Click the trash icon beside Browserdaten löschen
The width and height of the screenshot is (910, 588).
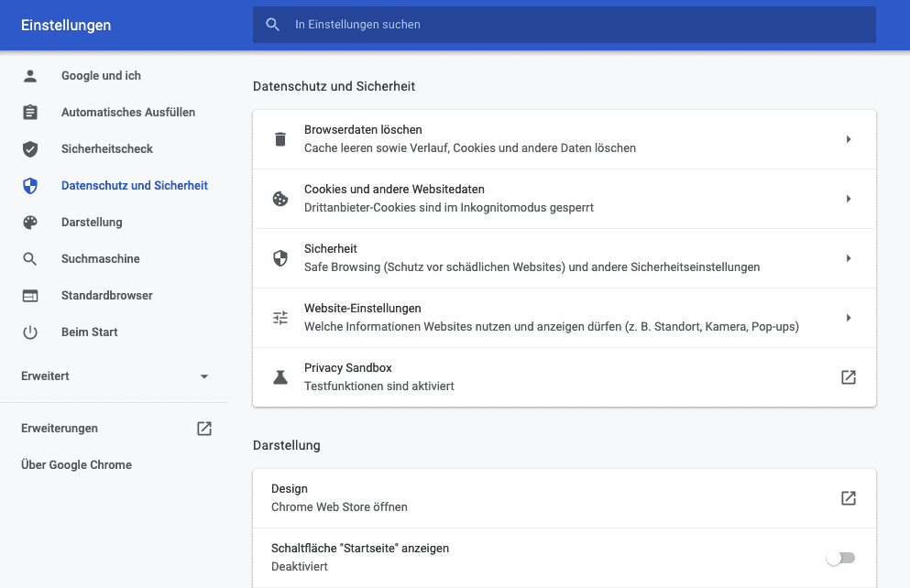pos(280,139)
